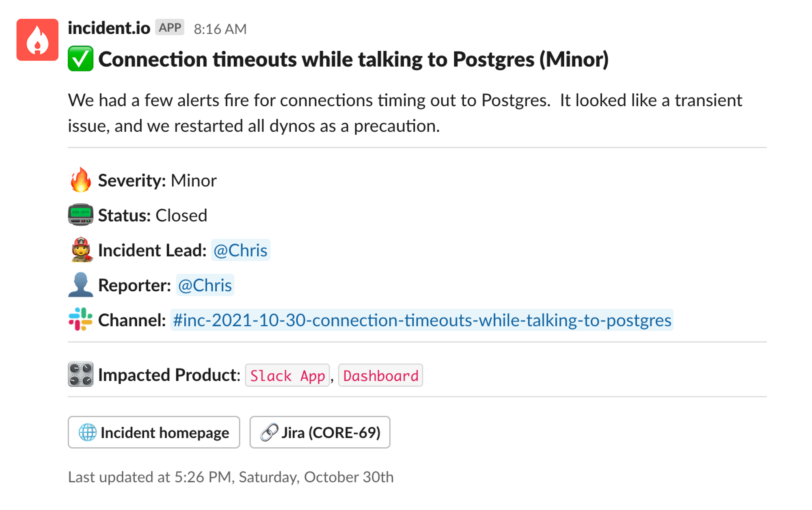Open the @Chris mention next to Reporter
The height and width of the screenshot is (510, 812).
pos(205,285)
